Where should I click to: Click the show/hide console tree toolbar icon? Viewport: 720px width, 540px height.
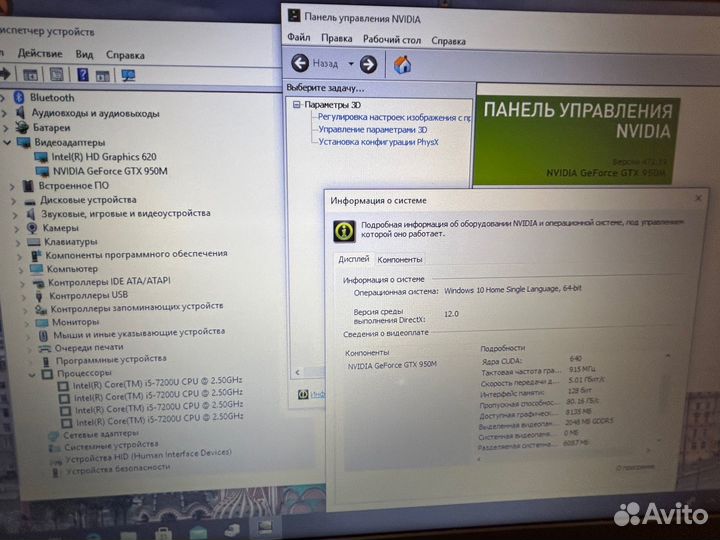click(x=30, y=74)
